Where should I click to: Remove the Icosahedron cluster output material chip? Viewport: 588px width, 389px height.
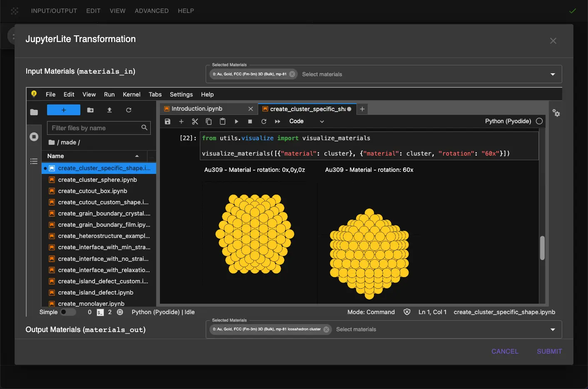click(x=326, y=329)
